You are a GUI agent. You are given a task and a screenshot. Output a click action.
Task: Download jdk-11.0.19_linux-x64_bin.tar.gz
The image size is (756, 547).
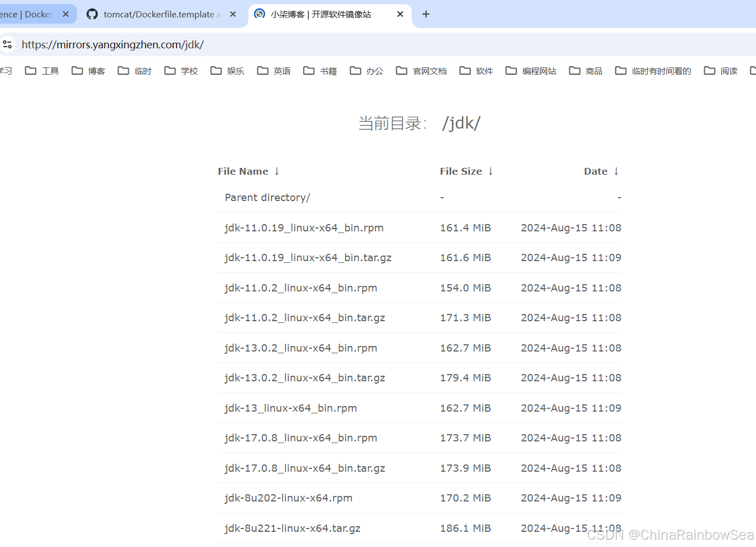click(308, 257)
